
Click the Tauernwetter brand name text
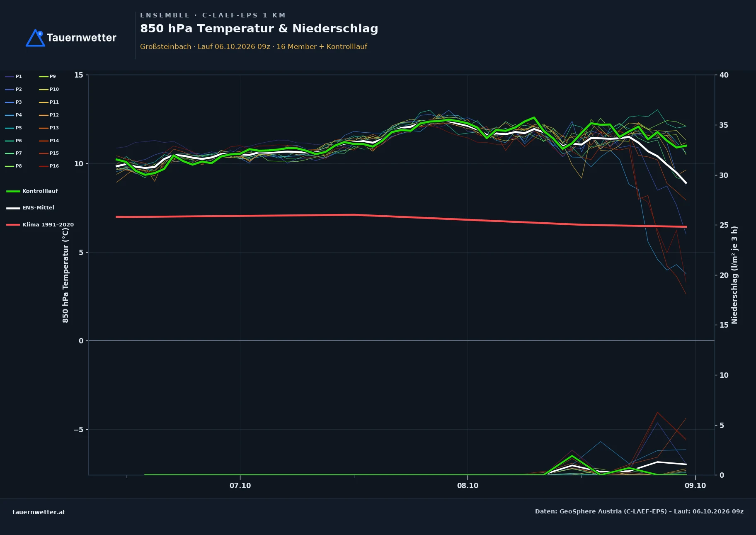(x=82, y=38)
